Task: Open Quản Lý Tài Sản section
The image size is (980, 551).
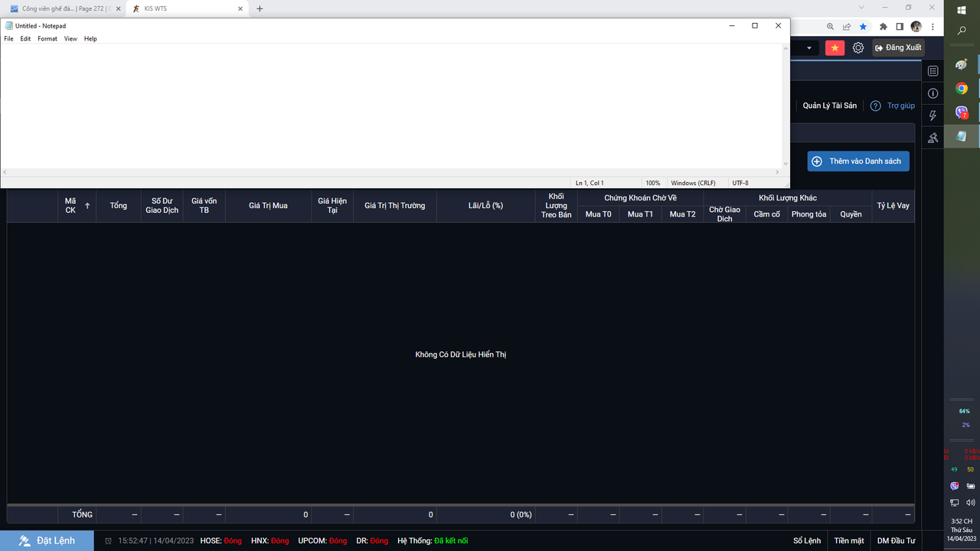Action: pyautogui.click(x=830, y=106)
